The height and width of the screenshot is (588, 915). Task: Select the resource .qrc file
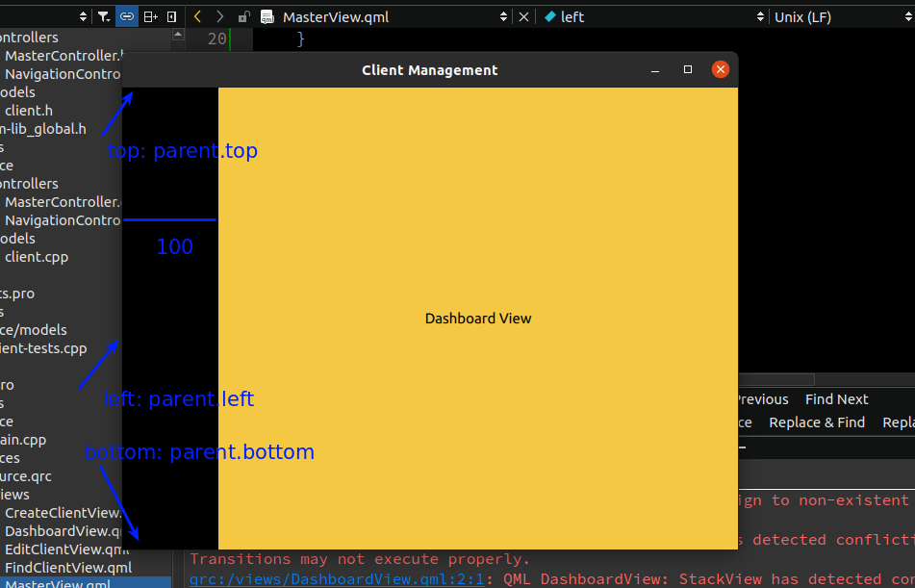(x=26, y=476)
